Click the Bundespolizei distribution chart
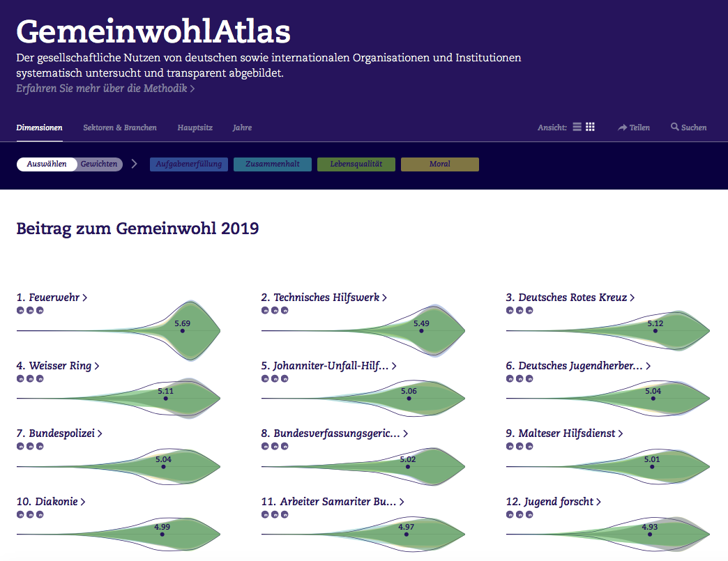728x561 pixels. [119, 466]
